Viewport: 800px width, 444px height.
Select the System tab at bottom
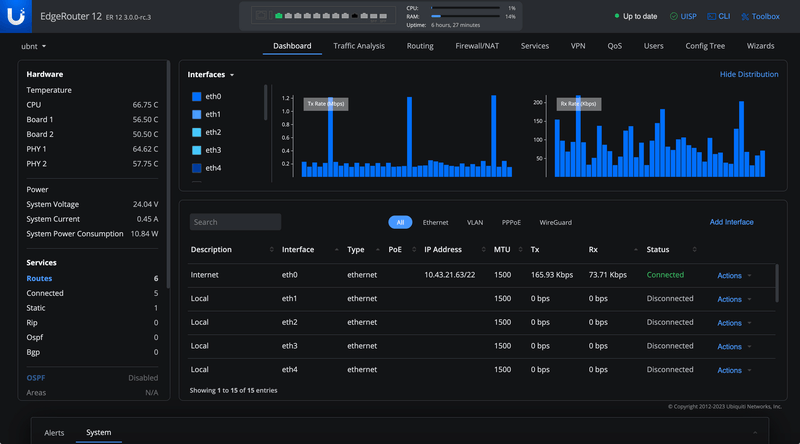click(98, 432)
